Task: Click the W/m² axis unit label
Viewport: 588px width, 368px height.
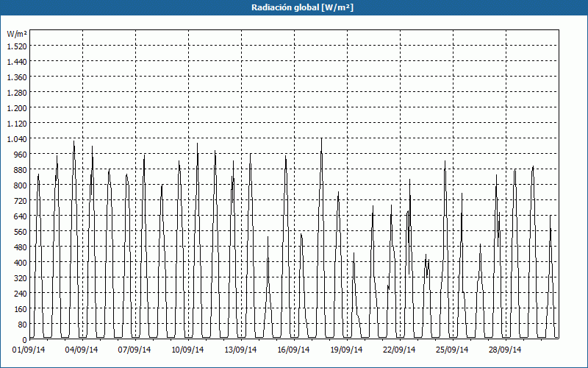Action: [x=17, y=34]
